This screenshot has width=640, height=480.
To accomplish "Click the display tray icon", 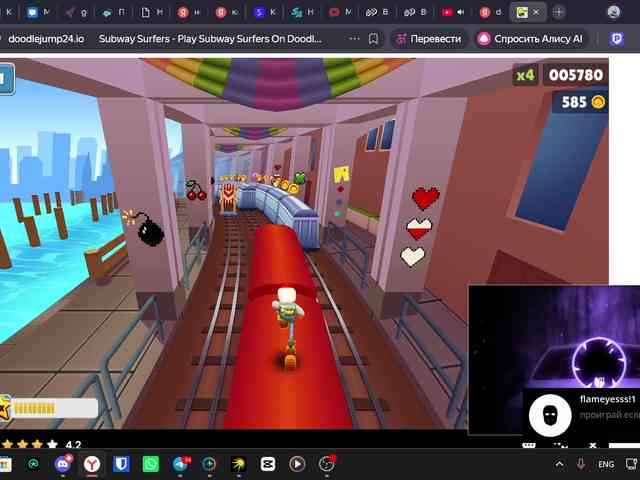I will coord(631,464).
